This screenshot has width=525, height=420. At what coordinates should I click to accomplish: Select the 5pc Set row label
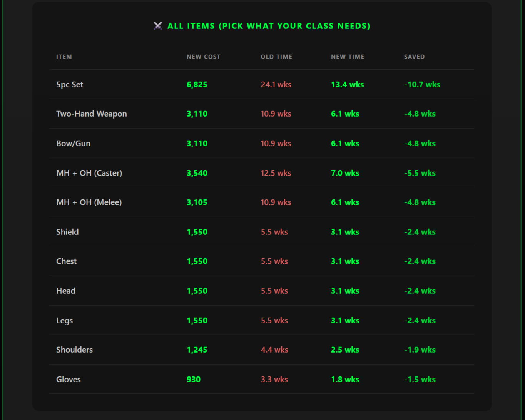[x=70, y=85]
